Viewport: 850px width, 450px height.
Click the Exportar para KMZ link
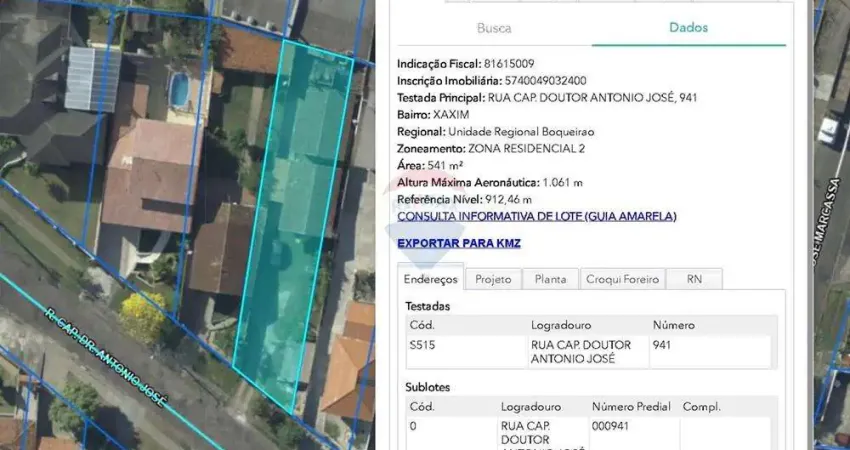(x=459, y=243)
